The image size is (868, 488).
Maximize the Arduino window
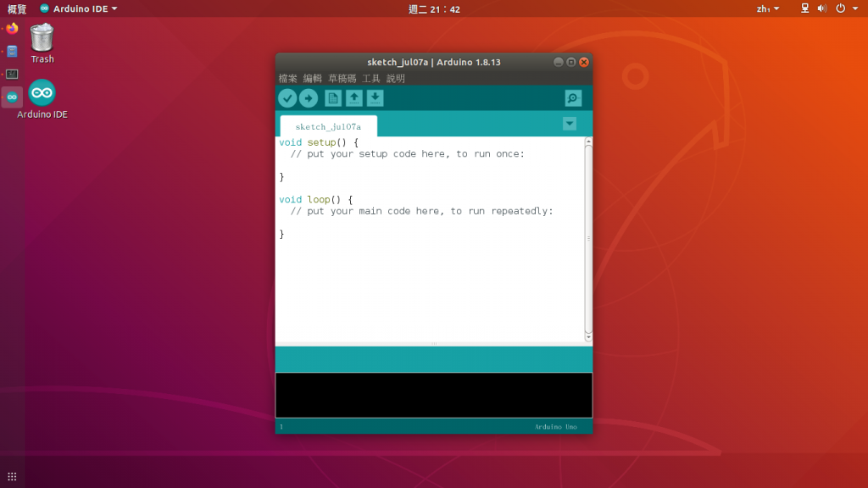point(570,62)
